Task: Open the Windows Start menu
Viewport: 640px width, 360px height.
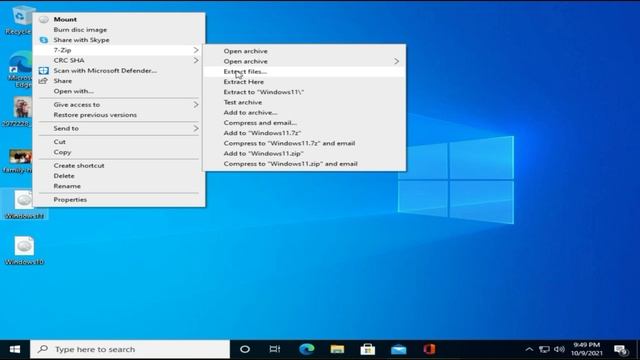Action: [15, 349]
